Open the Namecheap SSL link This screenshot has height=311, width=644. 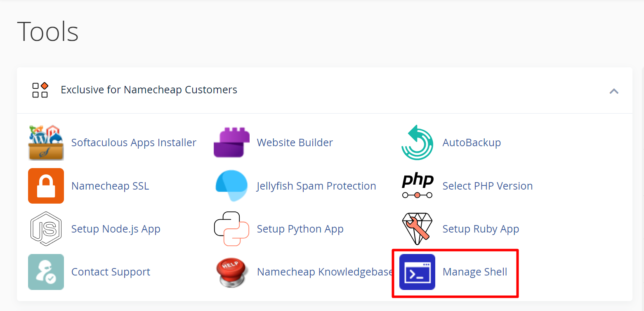coord(110,186)
